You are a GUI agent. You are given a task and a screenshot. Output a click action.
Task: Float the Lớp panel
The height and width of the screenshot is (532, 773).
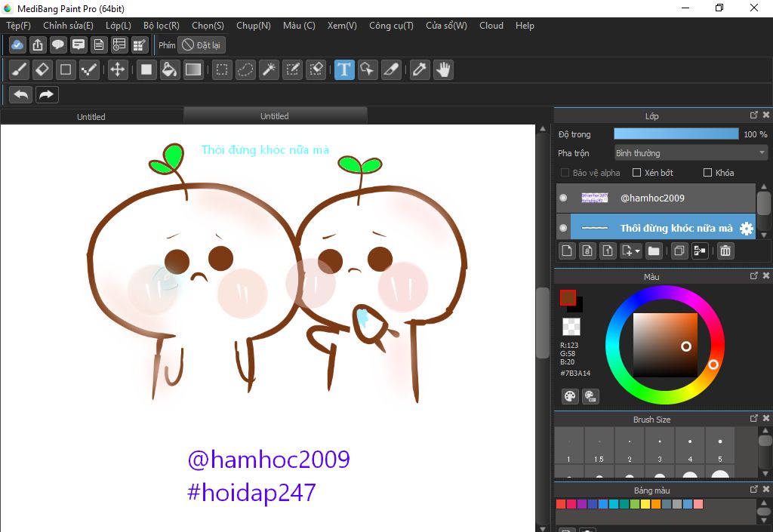point(754,115)
